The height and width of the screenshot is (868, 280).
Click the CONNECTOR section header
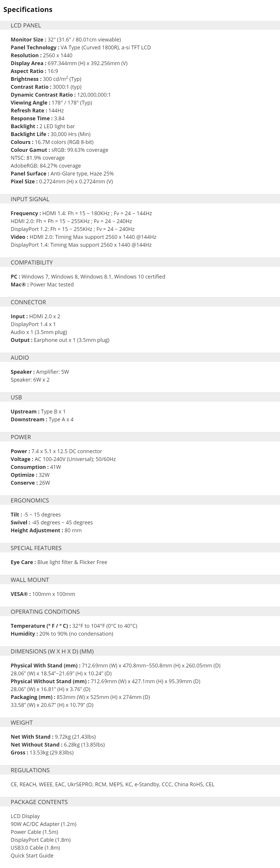point(140,302)
